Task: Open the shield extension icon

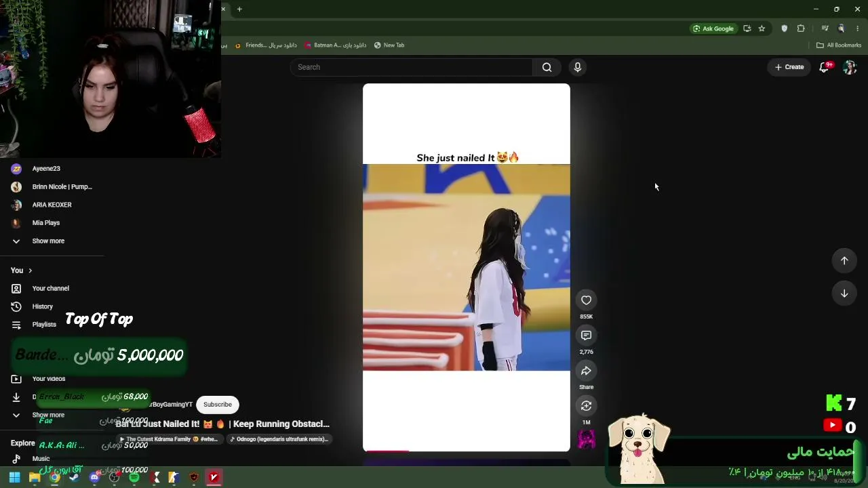Action: tap(785, 28)
